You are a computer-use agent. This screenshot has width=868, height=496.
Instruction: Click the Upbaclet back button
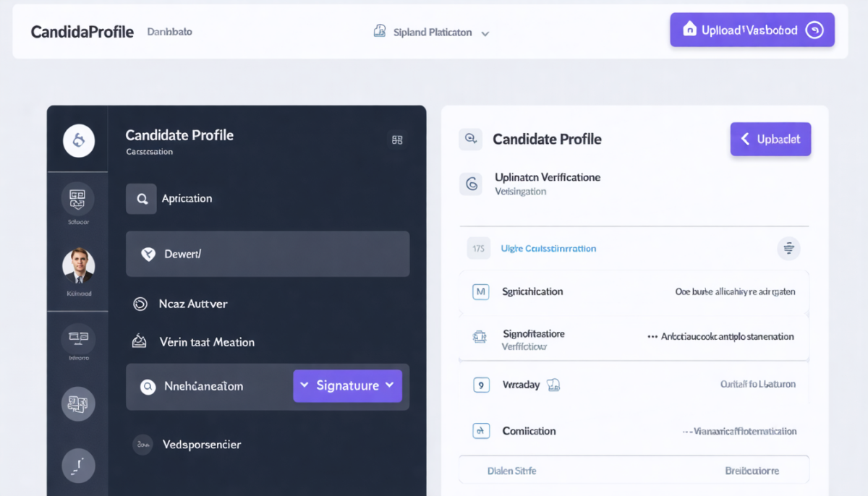[770, 140]
